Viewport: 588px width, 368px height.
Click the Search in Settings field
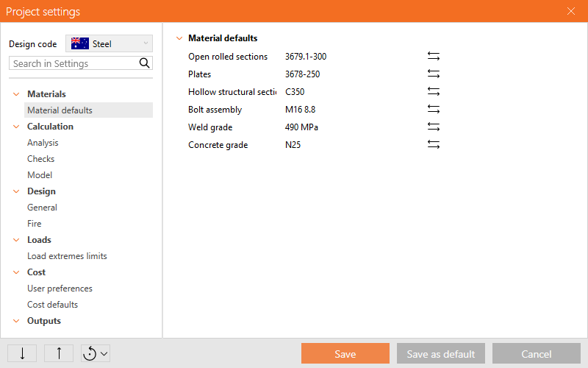pyautogui.click(x=72, y=63)
